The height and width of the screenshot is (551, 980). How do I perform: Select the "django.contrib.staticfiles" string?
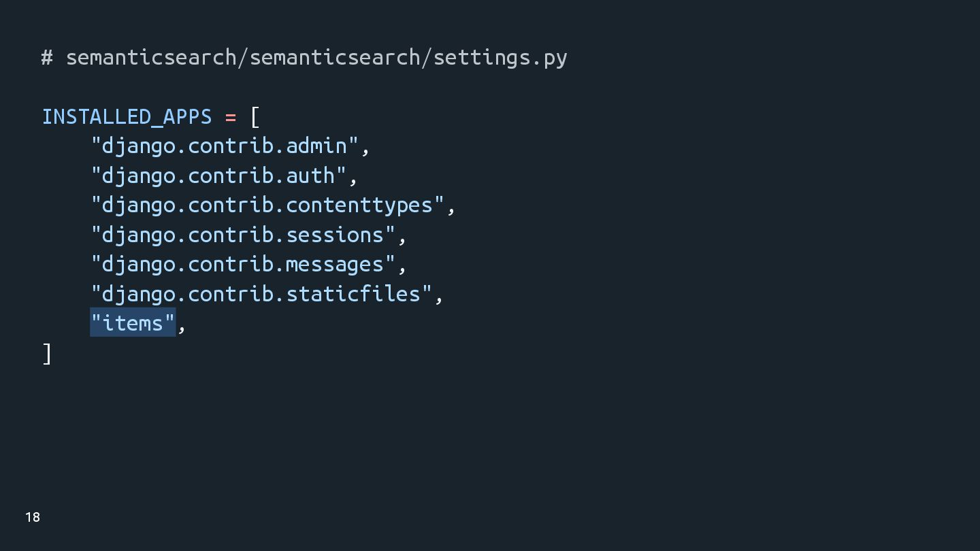(x=262, y=294)
